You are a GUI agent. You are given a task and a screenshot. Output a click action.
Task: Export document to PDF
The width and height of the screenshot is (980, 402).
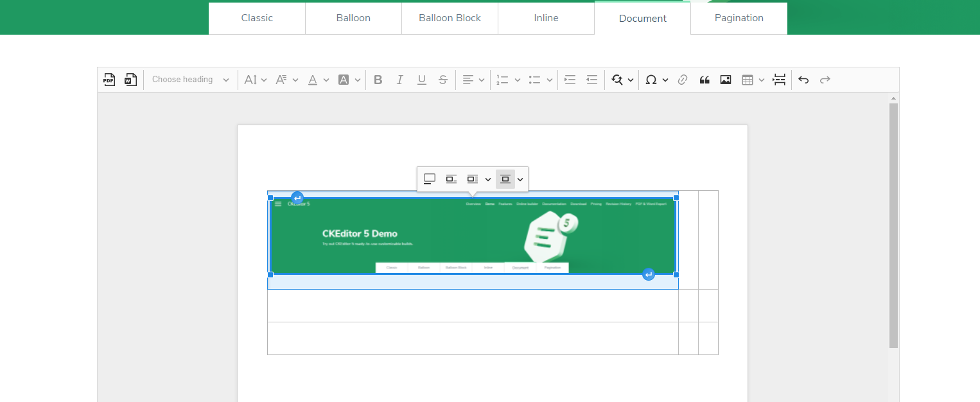click(109, 80)
